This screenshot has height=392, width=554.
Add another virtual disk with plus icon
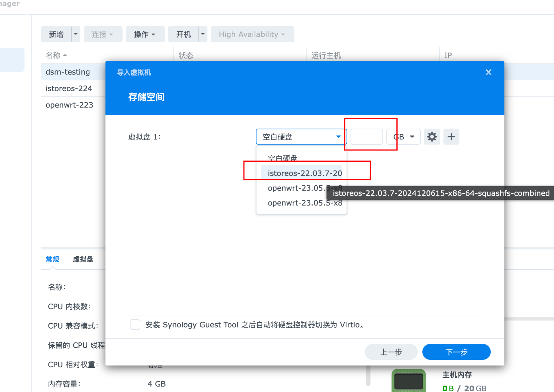(x=451, y=137)
